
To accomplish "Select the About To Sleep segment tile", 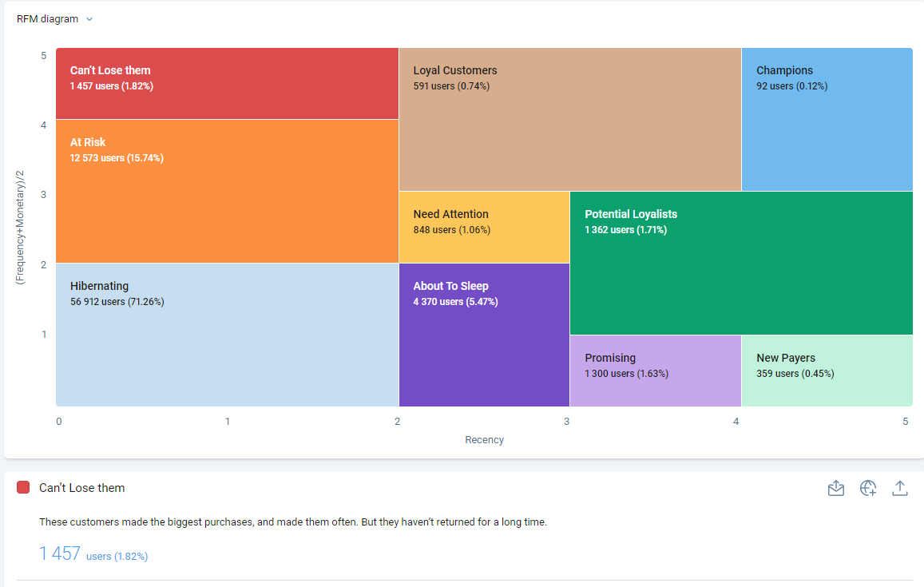I will coord(485,335).
